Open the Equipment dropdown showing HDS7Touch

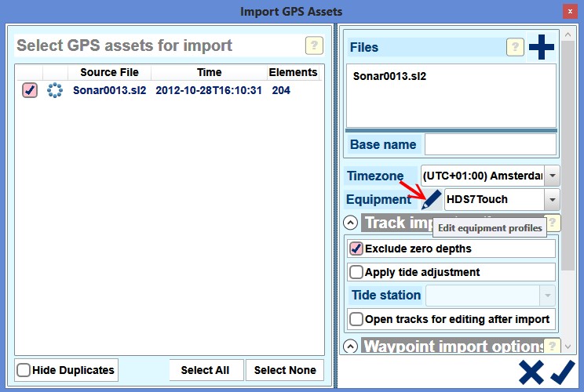coord(552,199)
